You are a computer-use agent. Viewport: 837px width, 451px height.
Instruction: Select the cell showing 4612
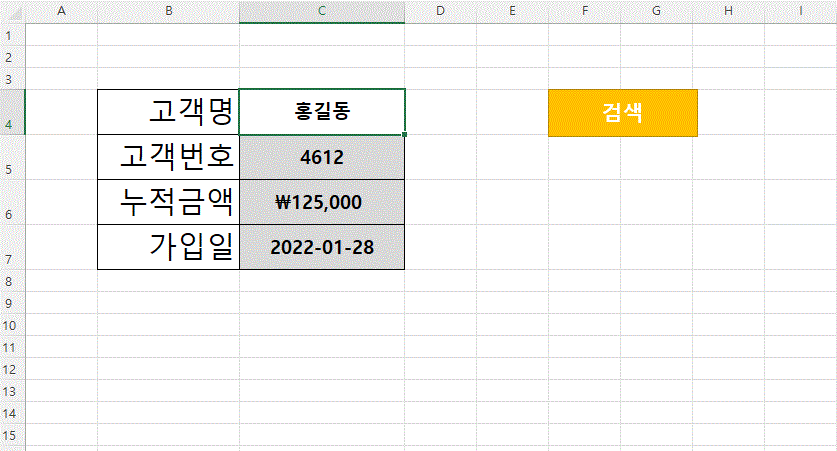pos(322,157)
